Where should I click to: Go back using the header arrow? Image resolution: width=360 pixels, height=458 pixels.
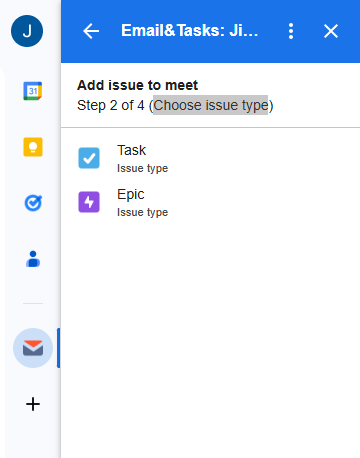[x=91, y=31]
